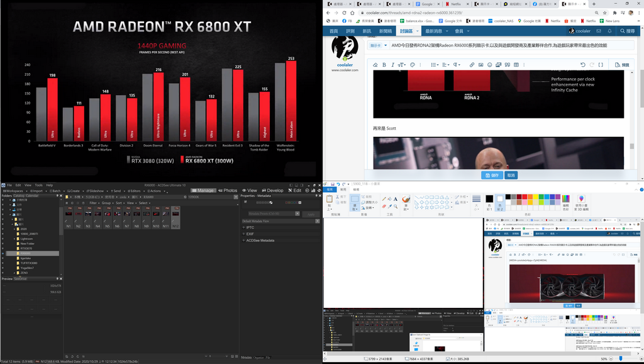Open the Help menu in ACDSee
This screenshot has height=364, width=644.
(49, 185)
